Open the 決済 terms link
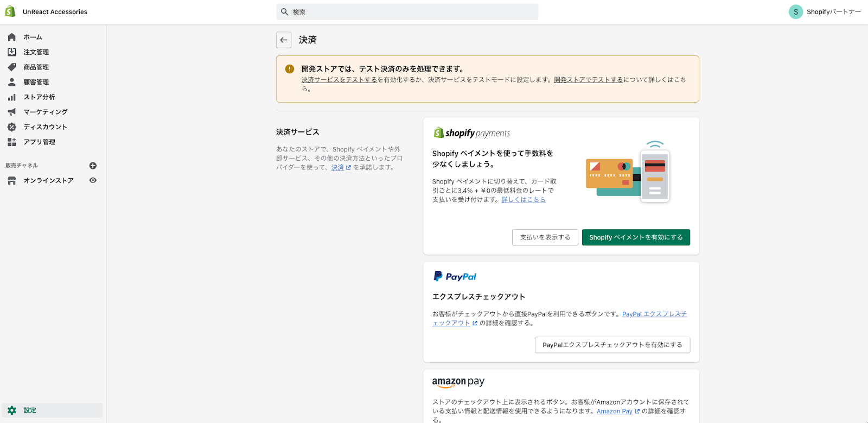This screenshot has height=423, width=868. [x=341, y=168]
